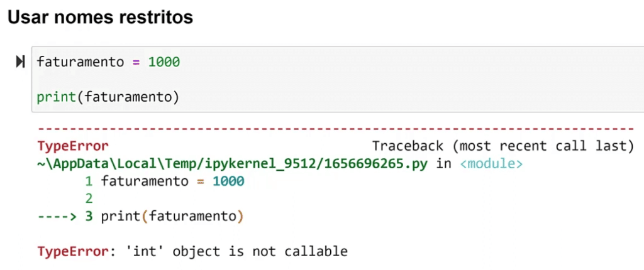
Task: Click the print(faturamento) line in the cell
Action: coord(108,98)
